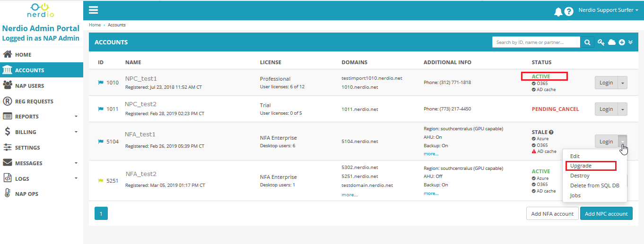The height and width of the screenshot is (244, 644).
Task: Collapse Accounts panel with double chevron
Action: pos(630,42)
